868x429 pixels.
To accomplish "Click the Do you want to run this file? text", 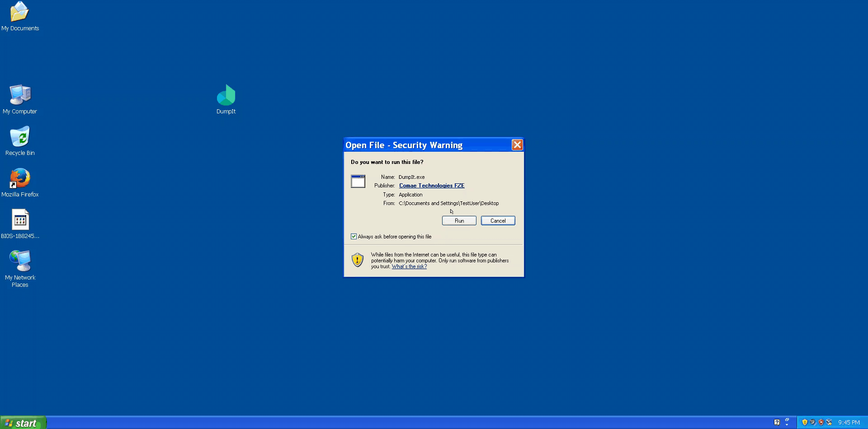I will (387, 162).
